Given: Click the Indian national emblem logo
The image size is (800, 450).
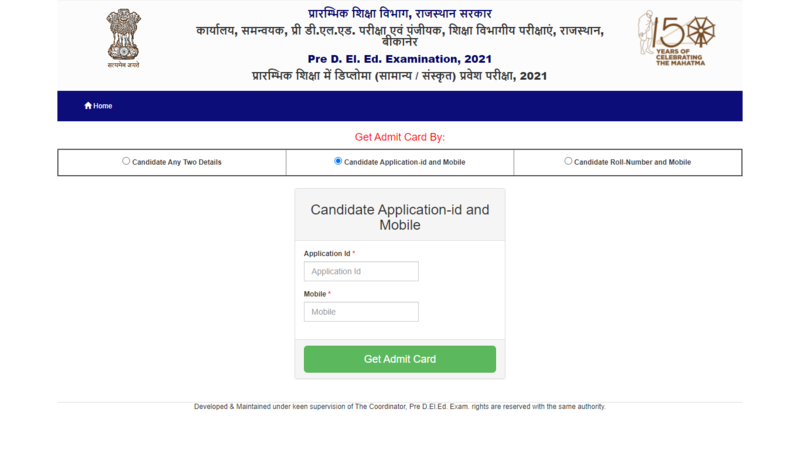Looking at the screenshot, I should click(123, 38).
